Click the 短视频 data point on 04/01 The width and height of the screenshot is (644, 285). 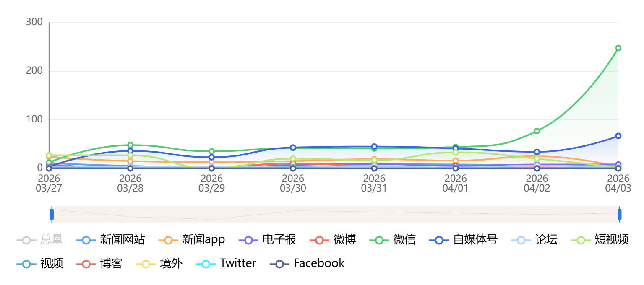[x=456, y=152]
